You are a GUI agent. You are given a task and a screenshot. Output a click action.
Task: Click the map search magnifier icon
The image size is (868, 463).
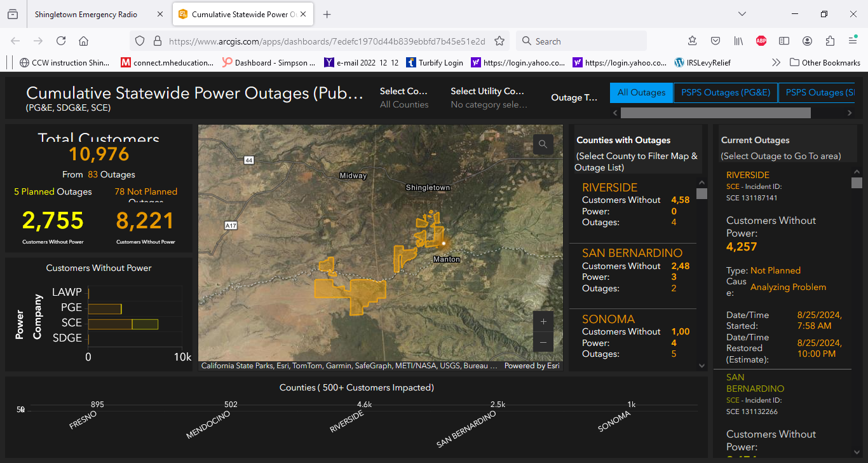[543, 144]
